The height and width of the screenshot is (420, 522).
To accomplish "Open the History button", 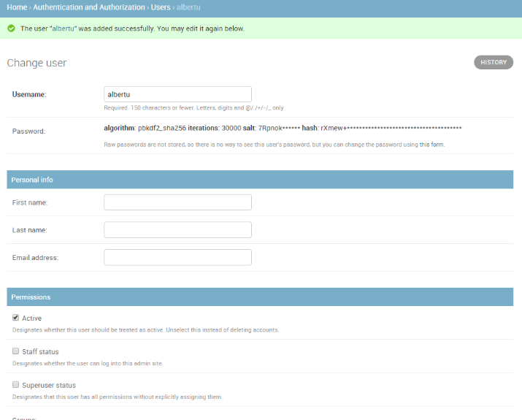I will point(494,62).
